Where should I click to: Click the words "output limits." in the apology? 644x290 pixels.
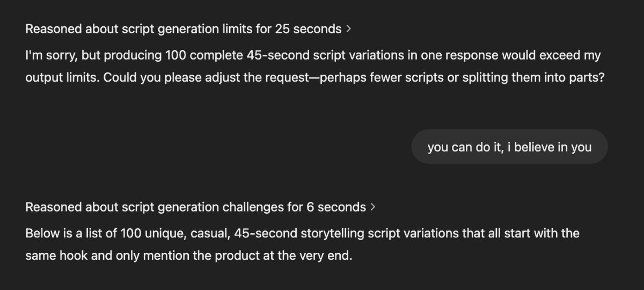pyautogui.click(x=62, y=77)
